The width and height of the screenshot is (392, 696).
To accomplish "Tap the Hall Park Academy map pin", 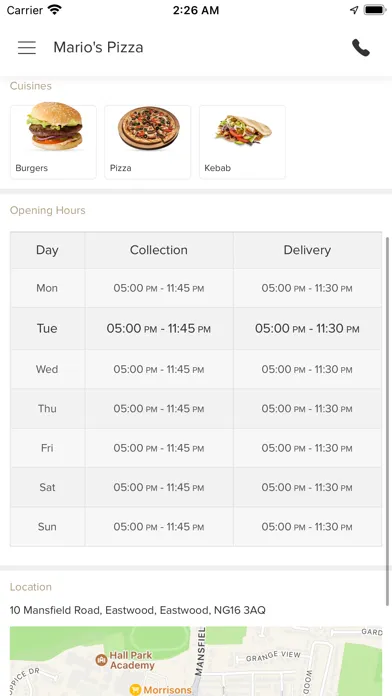I will coord(102,660).
